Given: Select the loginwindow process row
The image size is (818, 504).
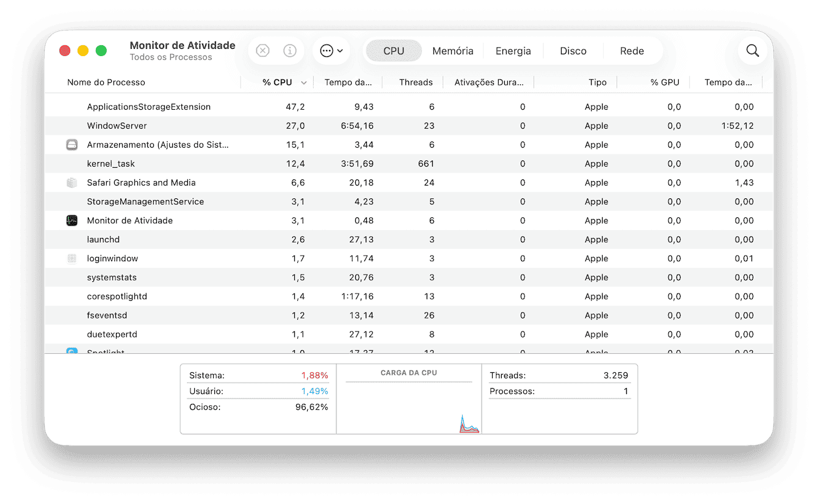Looking at the screenshot, I should (409, 258).
